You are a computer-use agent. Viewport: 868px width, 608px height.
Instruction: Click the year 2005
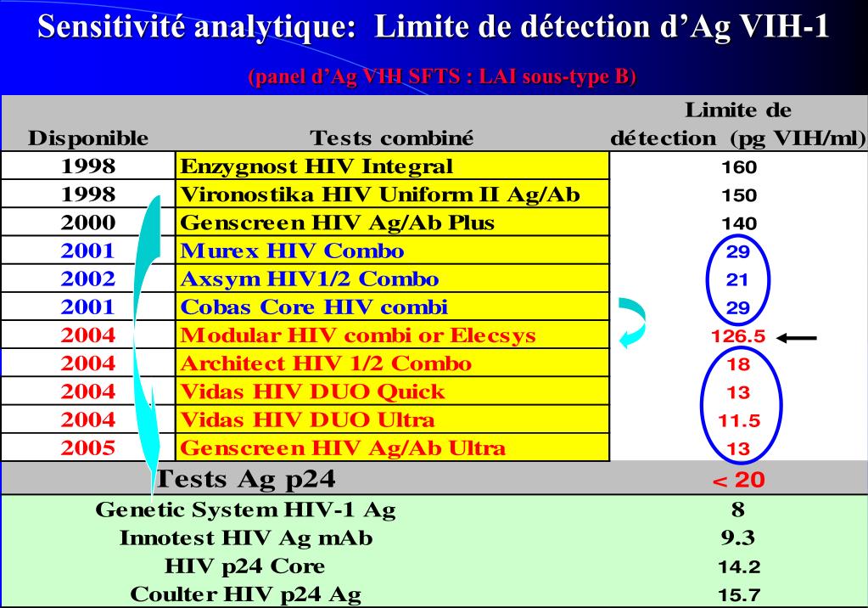pos(88,448)
